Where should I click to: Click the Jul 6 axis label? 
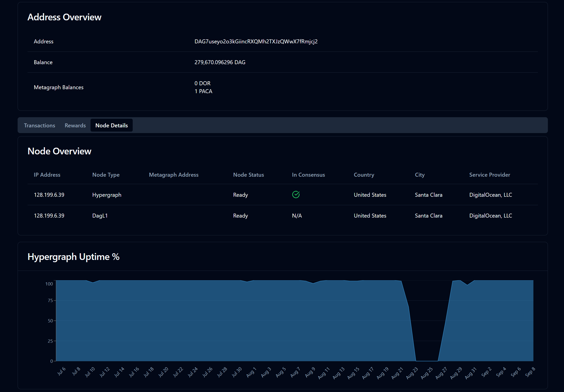pos(62,371)
